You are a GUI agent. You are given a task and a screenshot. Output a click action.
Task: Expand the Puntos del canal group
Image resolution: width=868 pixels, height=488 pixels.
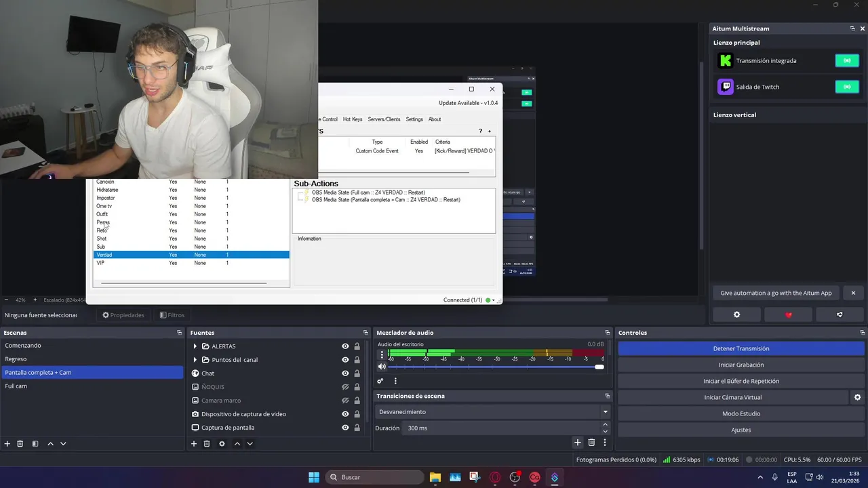pyautogui.click(x=195, y=360)
